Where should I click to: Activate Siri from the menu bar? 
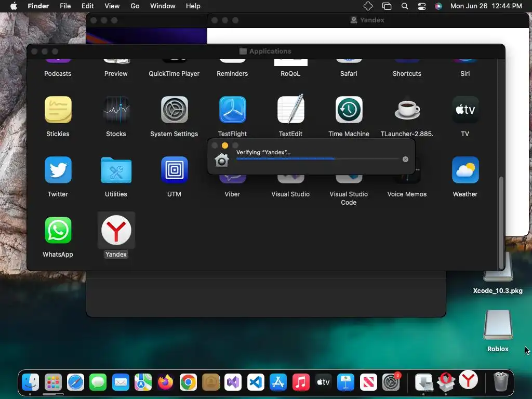[438, 6]
